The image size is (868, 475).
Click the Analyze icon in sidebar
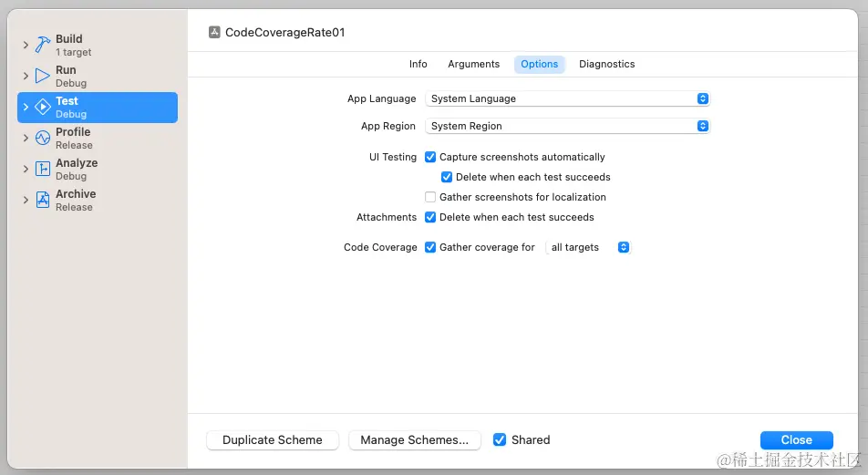click(43, 169)
